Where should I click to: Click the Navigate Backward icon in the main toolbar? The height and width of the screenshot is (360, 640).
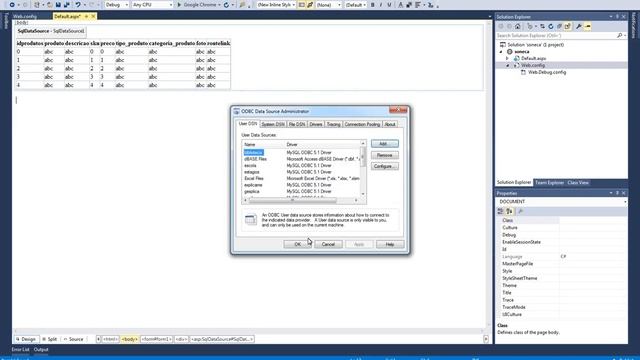pos(12,4)
